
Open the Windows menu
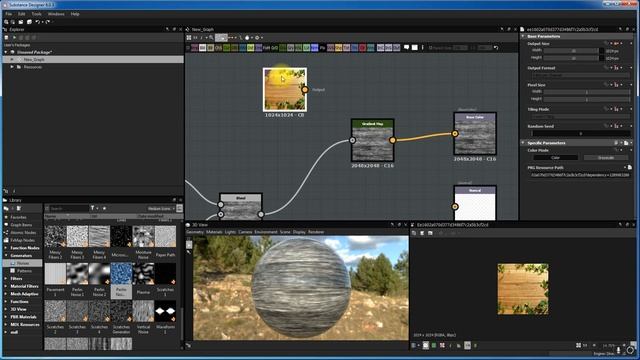[56, 14]
